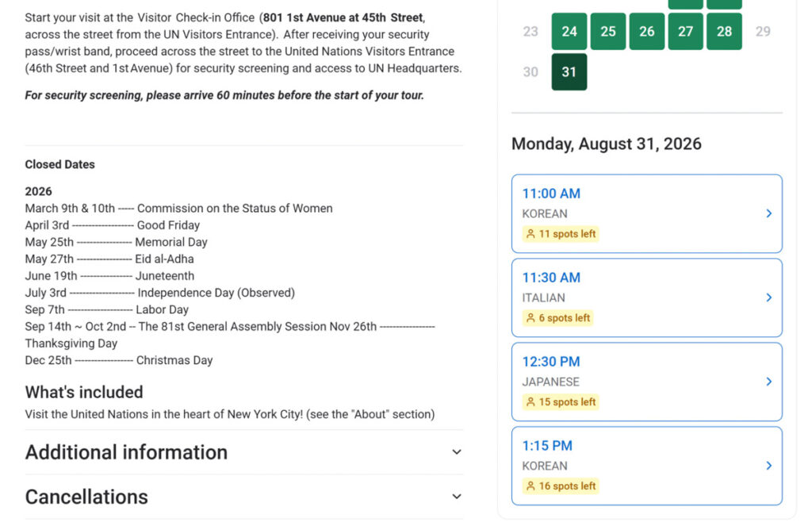
Task: Click the 12:30 PM Japanese chevron arrow
Action: tap(768, 382)
